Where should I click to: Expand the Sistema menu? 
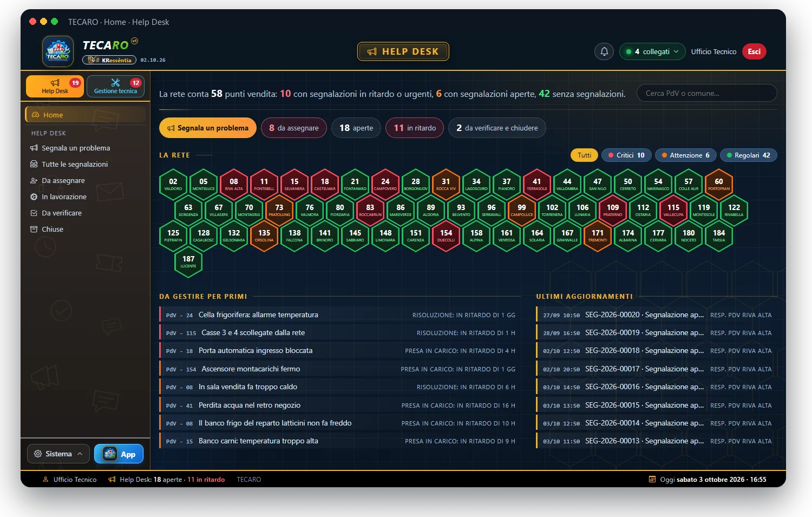58,454
